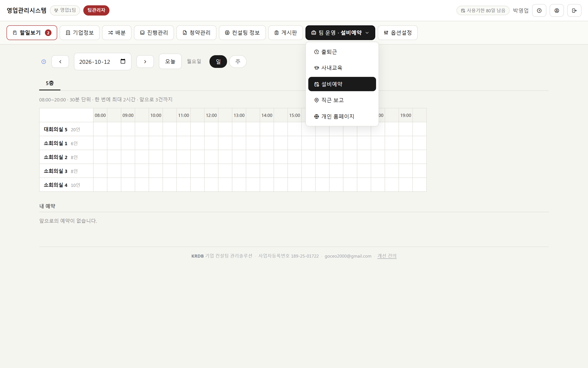
Task: Open the 게시판 tab
Action: pyautogui.click(x=285, y=33)
